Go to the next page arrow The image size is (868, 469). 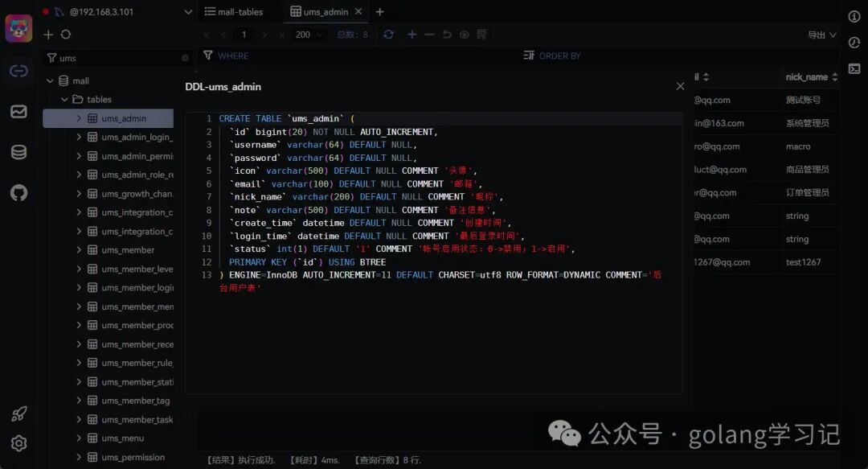click(264, 35)
